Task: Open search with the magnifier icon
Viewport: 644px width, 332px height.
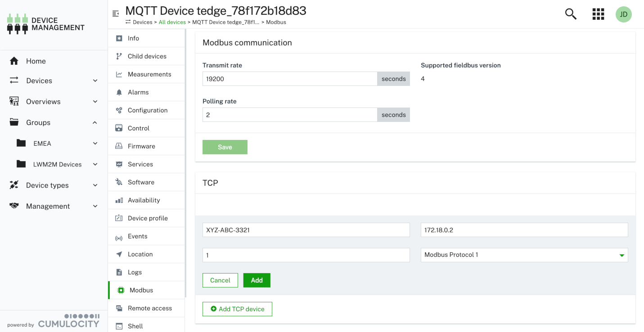Action: [x=570, y=14]
